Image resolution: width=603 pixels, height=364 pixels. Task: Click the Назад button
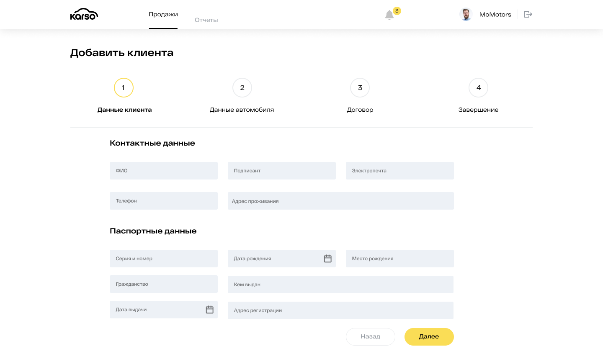370,337
